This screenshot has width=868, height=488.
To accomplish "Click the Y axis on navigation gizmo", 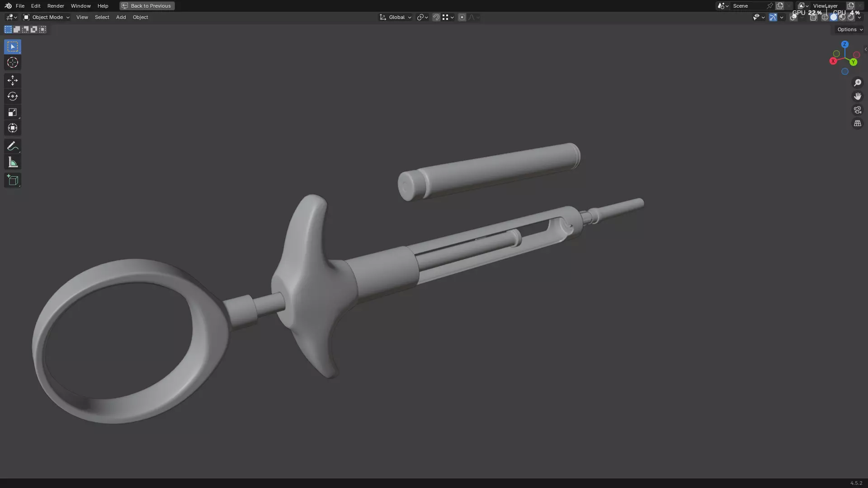I will tap(853, 62).
